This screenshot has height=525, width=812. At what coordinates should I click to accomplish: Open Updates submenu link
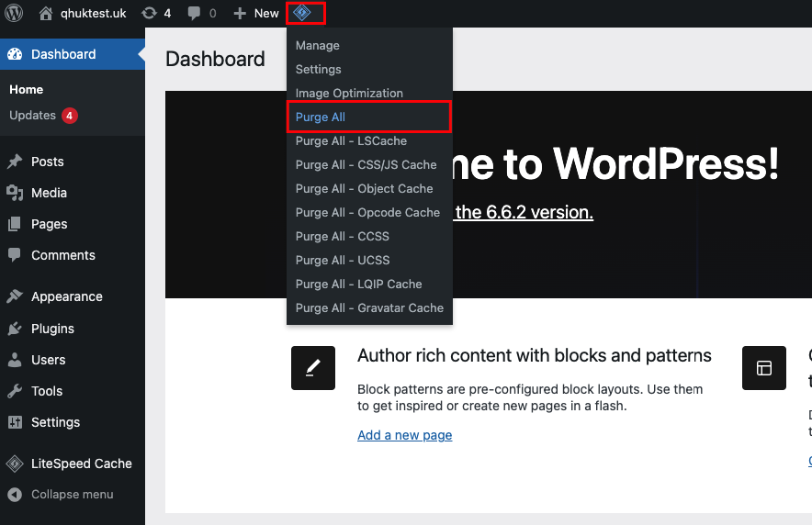point(32,116)
